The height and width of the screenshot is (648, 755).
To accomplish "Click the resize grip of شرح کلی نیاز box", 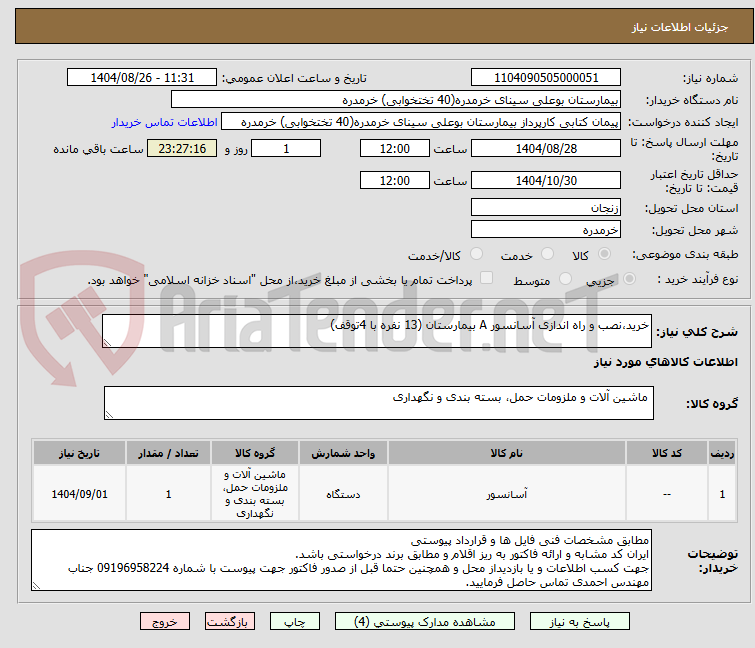I will [107, 342].
